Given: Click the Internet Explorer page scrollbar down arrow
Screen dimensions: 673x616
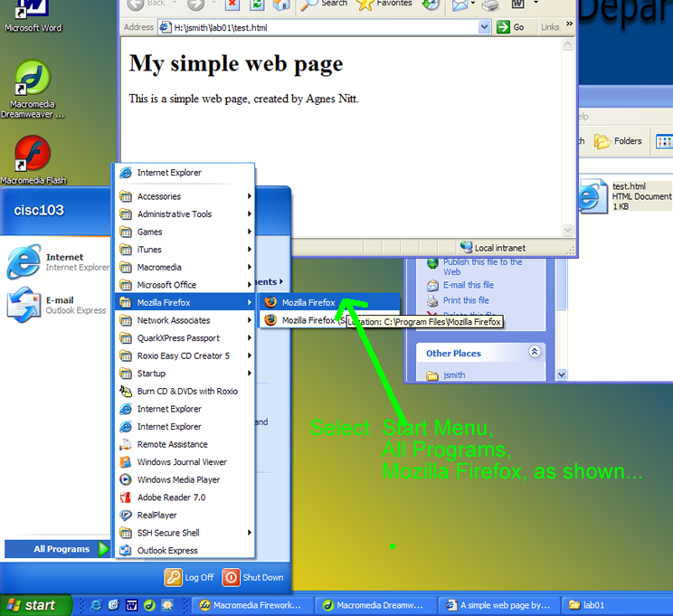Looking at the screenshot, I should click(x=567, y=230).
